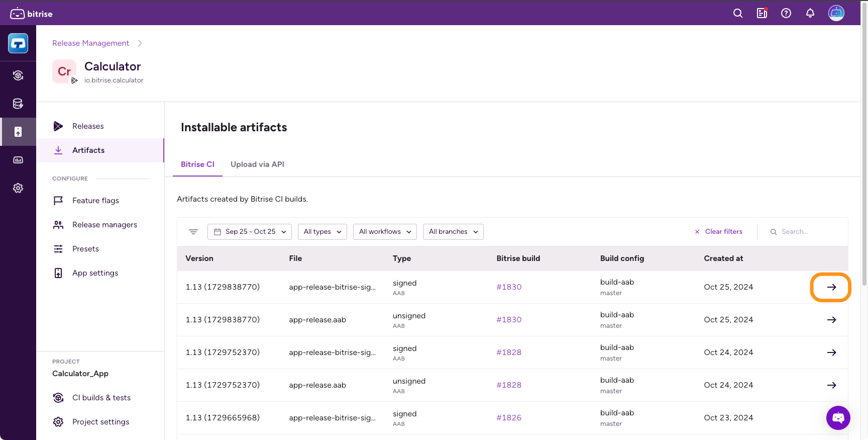Open Presets
The image size is (868, 440).
tap(100, 249)
